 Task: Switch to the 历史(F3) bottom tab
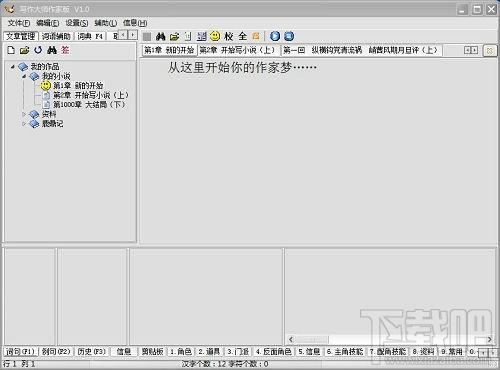click(91, 352)
